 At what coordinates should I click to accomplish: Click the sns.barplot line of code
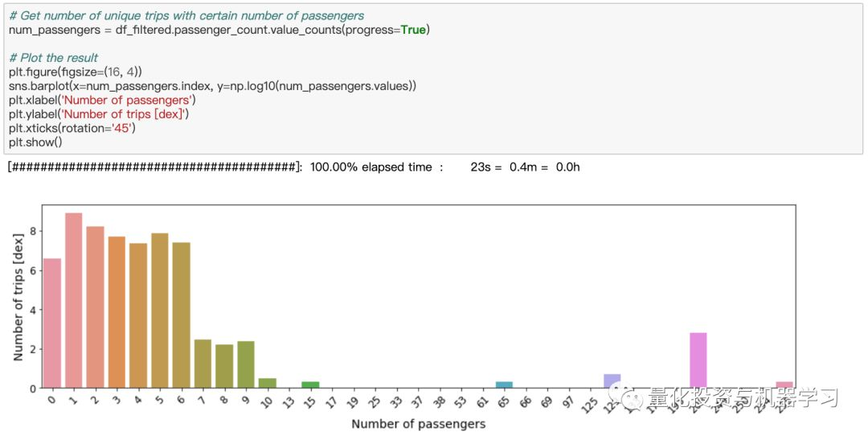(212, 86)
